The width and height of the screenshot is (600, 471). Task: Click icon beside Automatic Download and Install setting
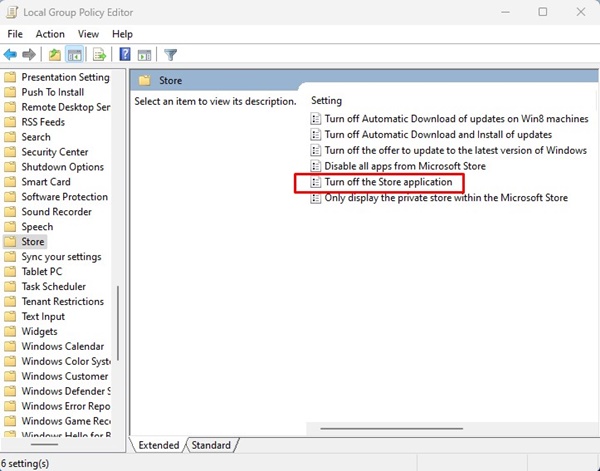(x=315, y=135)
